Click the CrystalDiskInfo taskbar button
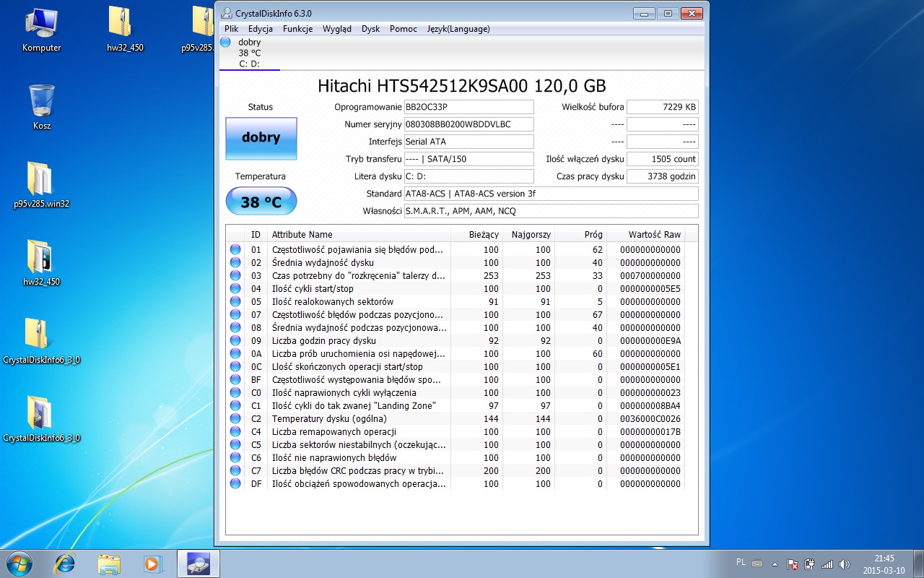The image size is (924, 578). click(x=198, y=563)
